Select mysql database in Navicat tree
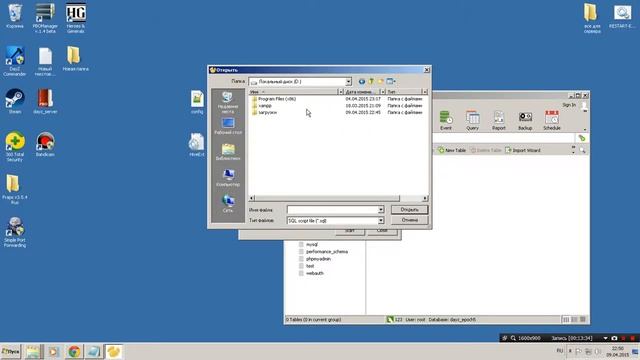 click(311, 244)
